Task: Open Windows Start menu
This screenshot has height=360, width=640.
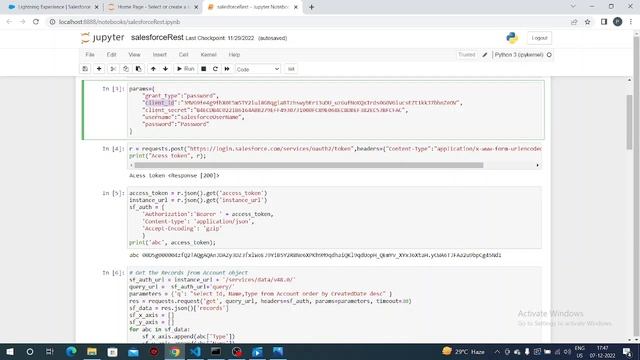Action: [10, 351]
